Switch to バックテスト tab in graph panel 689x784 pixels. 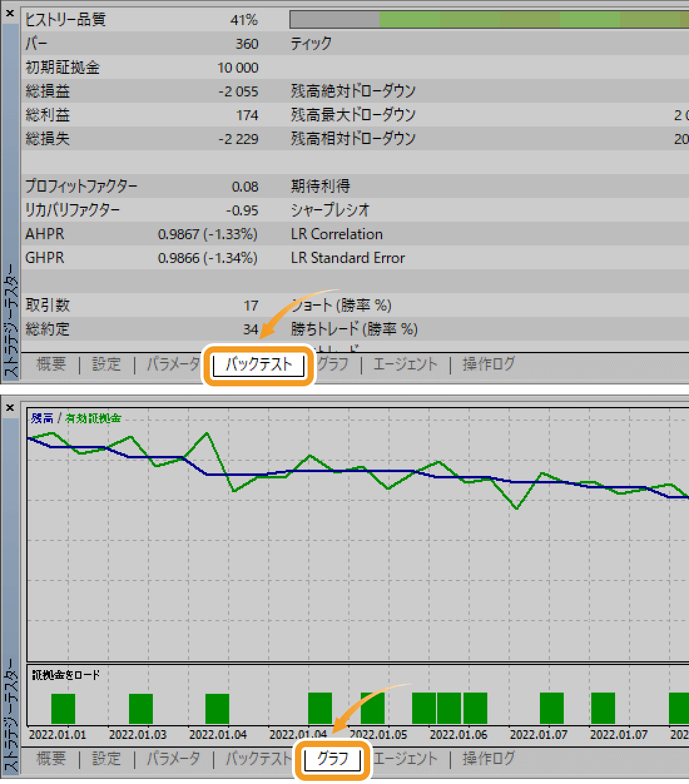(x=258, y=758)
